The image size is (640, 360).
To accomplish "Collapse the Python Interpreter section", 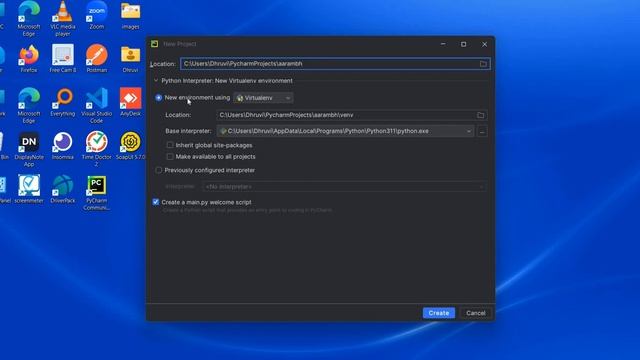I will pos(156,81).
